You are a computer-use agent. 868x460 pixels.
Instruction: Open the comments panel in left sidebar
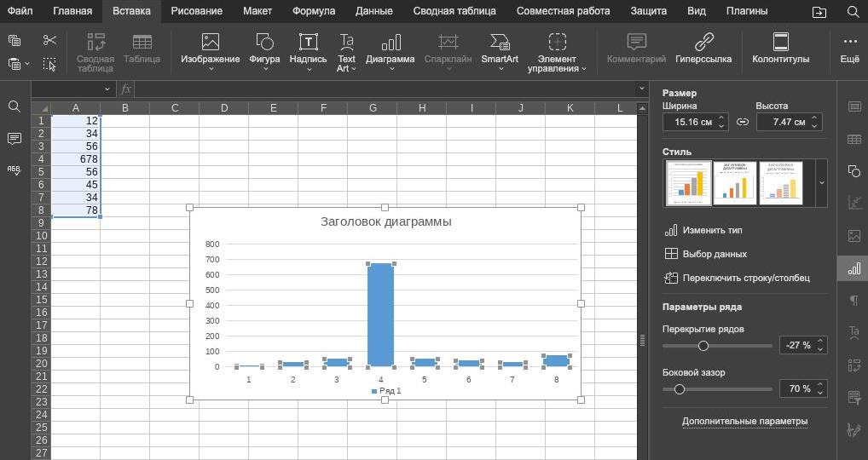tap(14, 138)
